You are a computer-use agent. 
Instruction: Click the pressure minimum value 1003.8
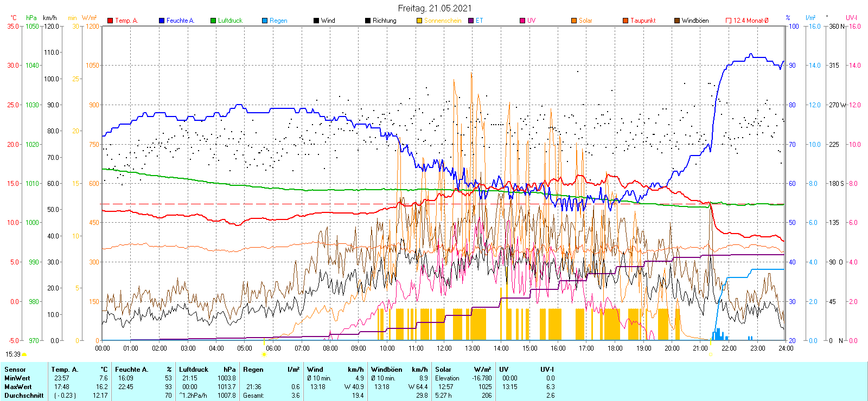[227, 378]
